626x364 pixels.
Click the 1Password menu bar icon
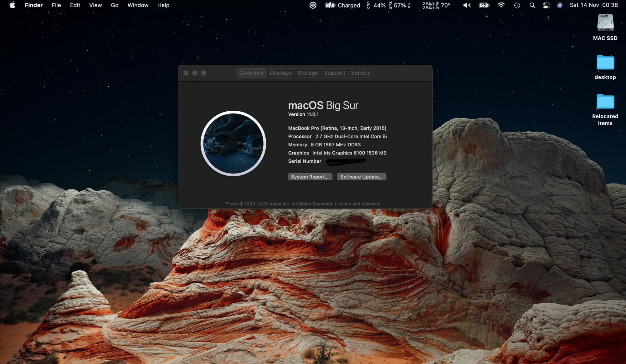click(313, 5)
